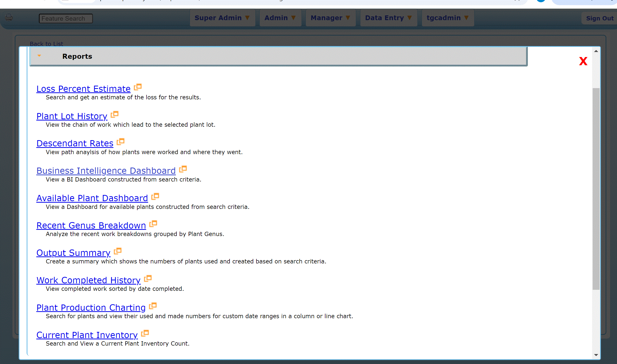617x364 pixels.
Task: Open the Manager menu
Action: [x=330, y=18]
